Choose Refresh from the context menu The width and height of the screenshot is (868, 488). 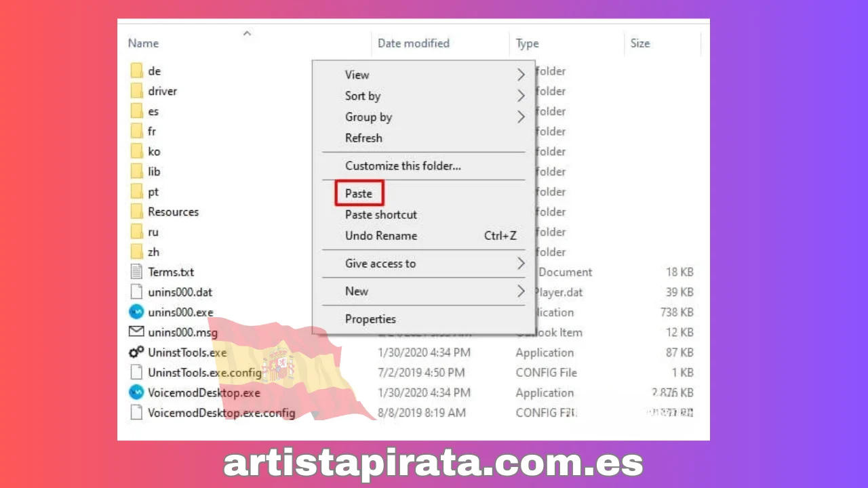[424, 138]
